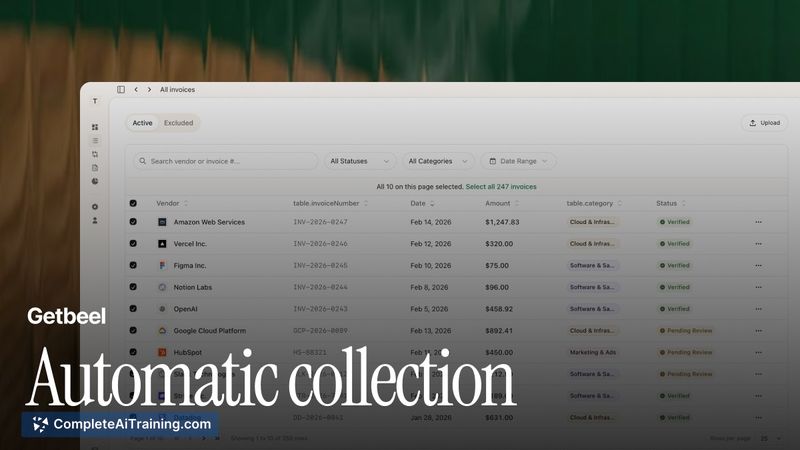Screen dimensions: 800x450
Task: Open row actions menu for Amazon Web Services
Action: click(x=758, y=222)
